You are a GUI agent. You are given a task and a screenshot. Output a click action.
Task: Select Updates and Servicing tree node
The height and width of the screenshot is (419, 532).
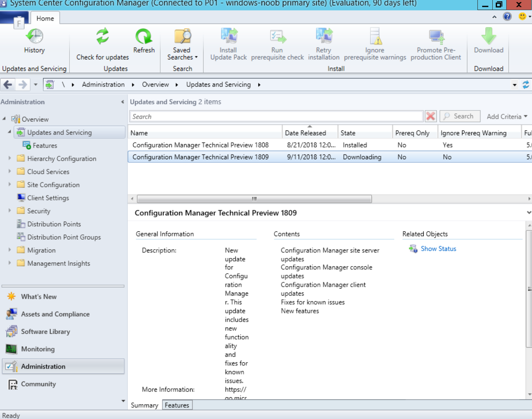coord(69,132)
